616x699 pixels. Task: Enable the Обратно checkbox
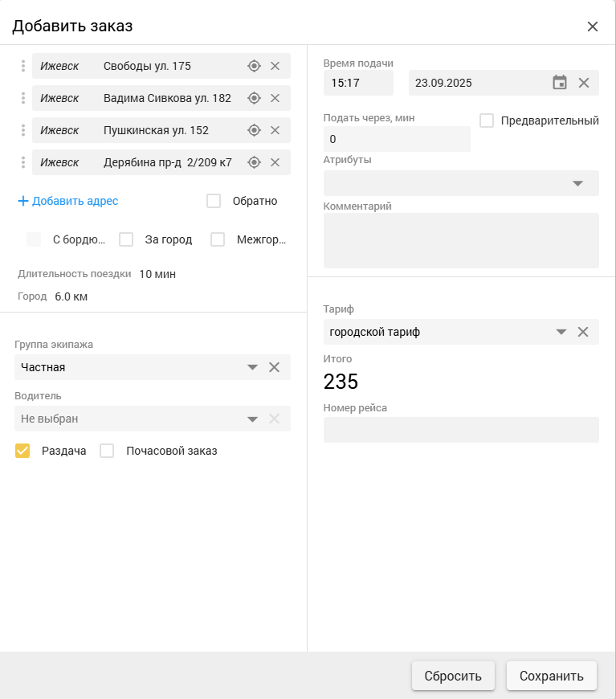point(214,201)
